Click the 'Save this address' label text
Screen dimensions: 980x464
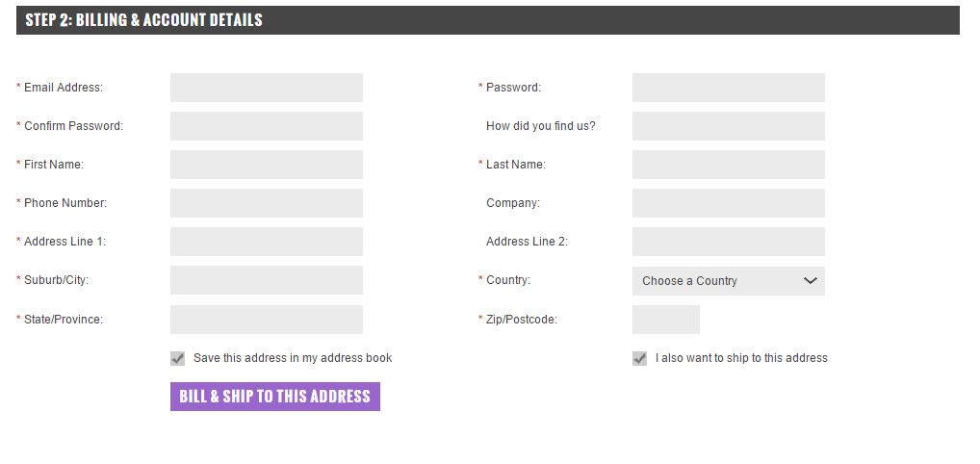(293, 358)
